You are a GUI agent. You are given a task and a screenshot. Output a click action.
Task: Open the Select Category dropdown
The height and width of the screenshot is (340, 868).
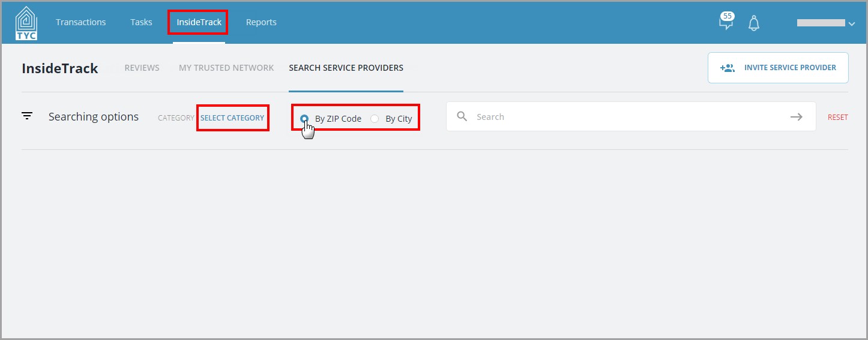[x=232, y=118]
